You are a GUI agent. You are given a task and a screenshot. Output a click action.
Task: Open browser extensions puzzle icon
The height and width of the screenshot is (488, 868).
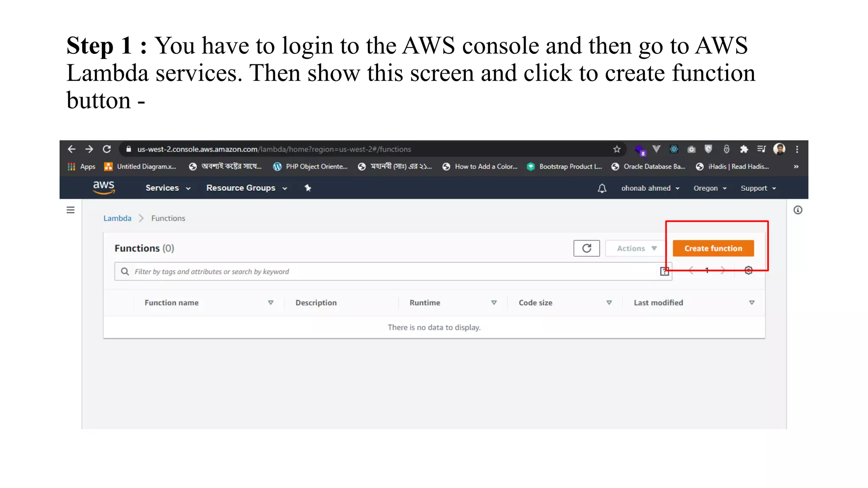(x=744, y=149)
